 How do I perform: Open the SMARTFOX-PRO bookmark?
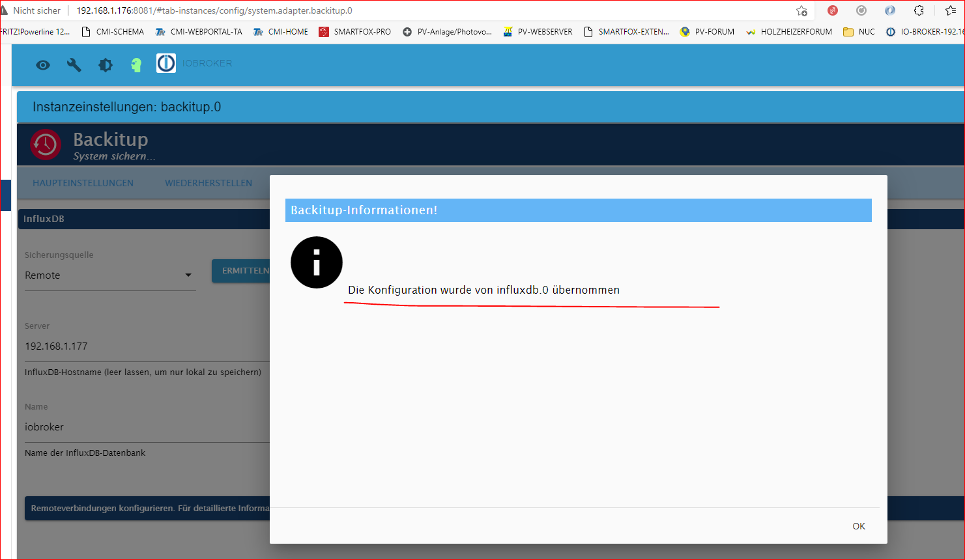point(355,31)
